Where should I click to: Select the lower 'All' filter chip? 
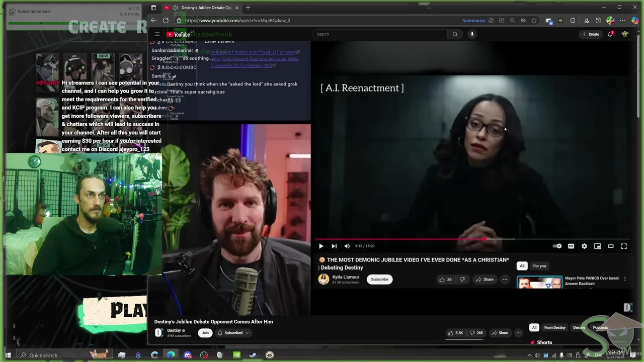534,328
